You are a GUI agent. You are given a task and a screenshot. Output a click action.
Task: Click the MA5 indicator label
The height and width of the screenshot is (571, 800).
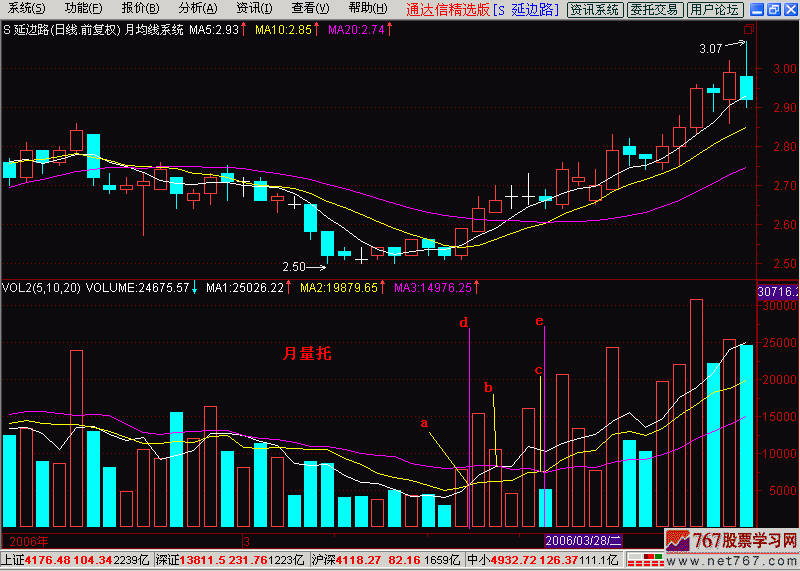(x=214, y=30)
